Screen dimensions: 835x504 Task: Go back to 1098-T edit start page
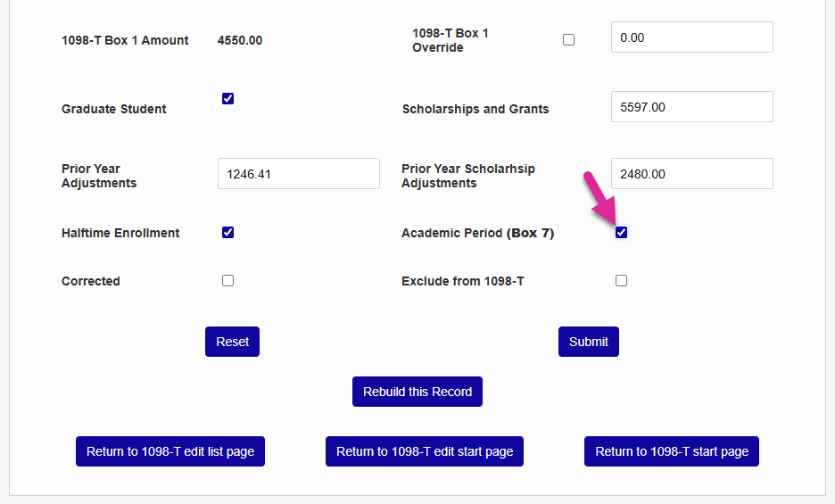click(x=425, y=451)
